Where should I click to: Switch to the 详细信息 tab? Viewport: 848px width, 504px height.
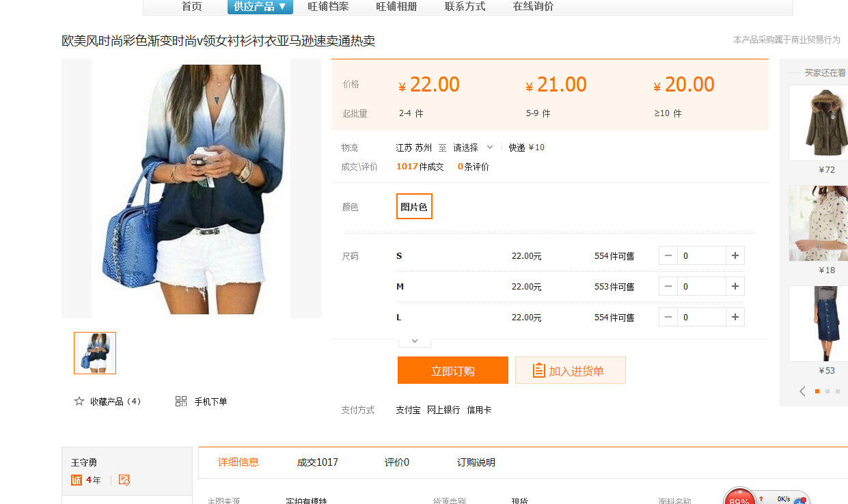point(238,462)
